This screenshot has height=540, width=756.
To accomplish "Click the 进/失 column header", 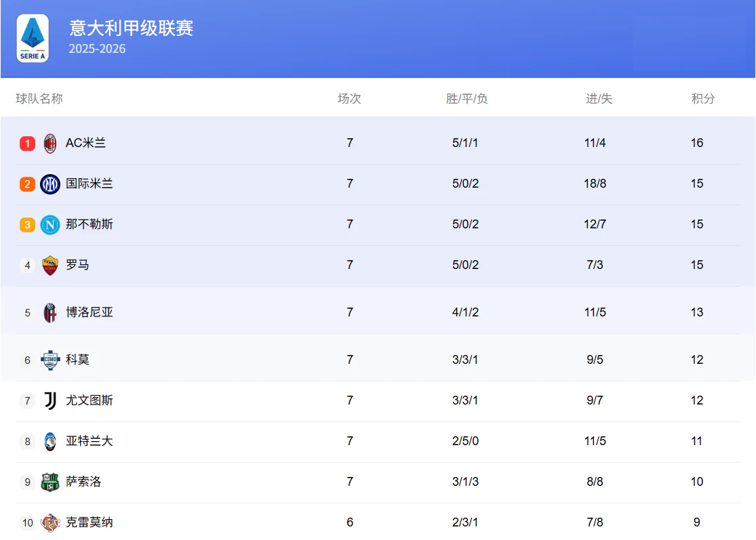I will tap(599, 99).
